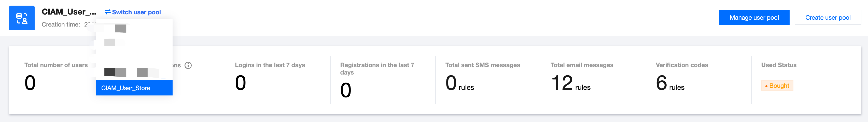
Task: Click the Total email messages label
Action: tap(582, 65)
